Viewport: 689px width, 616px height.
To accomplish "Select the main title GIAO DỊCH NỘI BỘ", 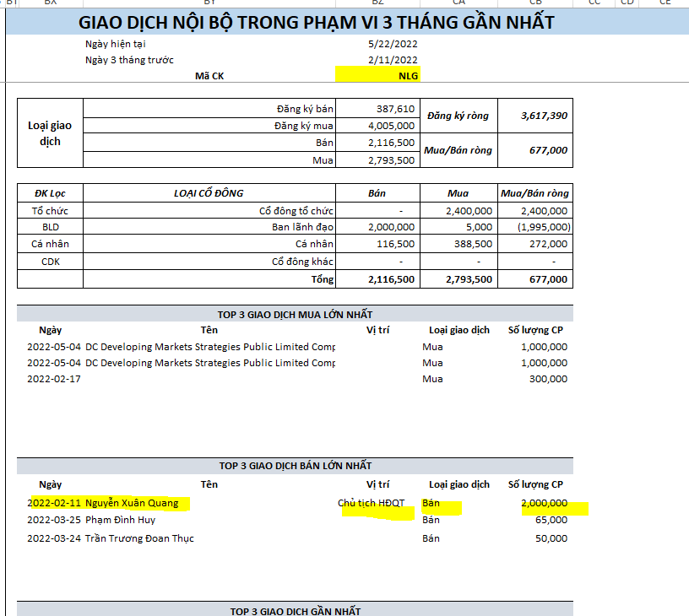I will point(317,22).
